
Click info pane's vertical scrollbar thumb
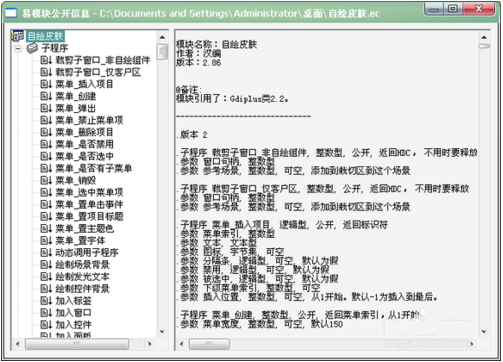[x=484, y=46]
